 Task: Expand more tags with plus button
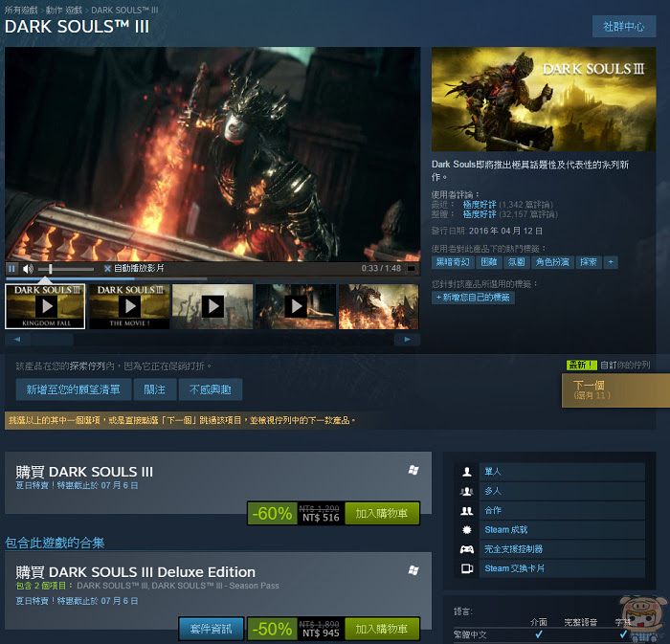click(x=611, y=262)
